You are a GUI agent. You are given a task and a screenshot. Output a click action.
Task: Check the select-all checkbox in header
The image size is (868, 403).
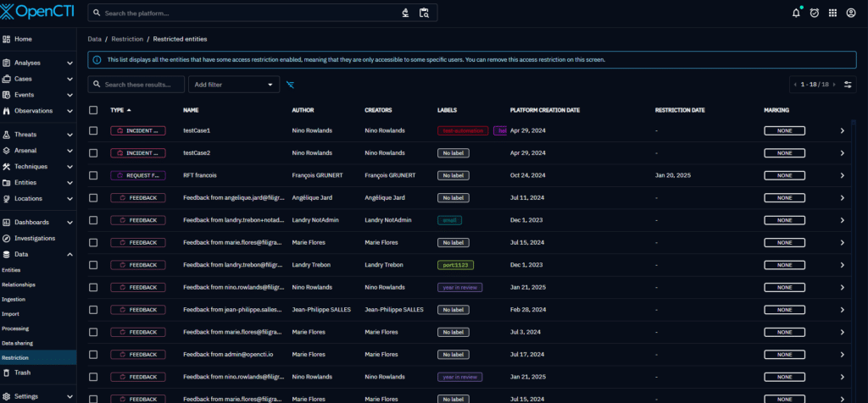93,110
